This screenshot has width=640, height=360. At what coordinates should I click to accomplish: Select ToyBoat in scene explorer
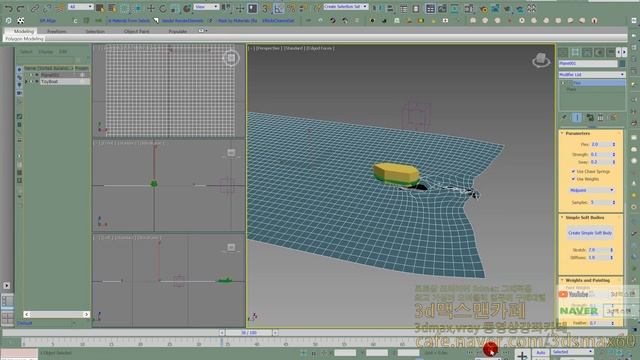click(49, 82)
